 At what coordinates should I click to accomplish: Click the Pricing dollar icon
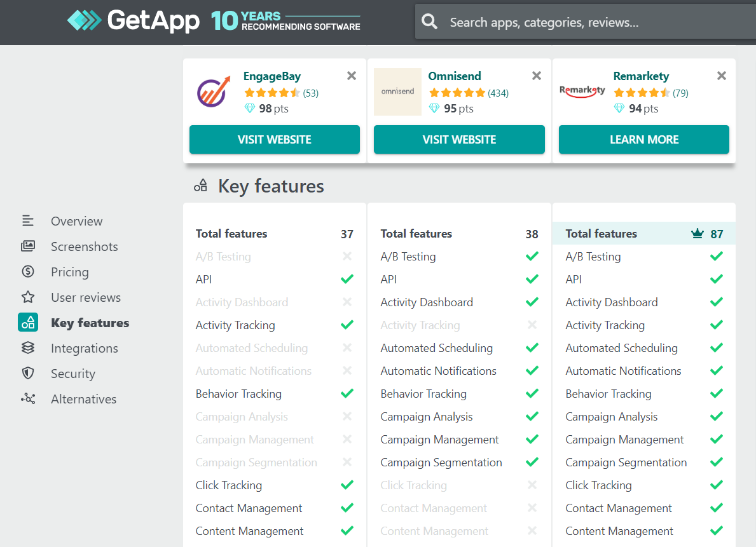(x=28, y=271)
